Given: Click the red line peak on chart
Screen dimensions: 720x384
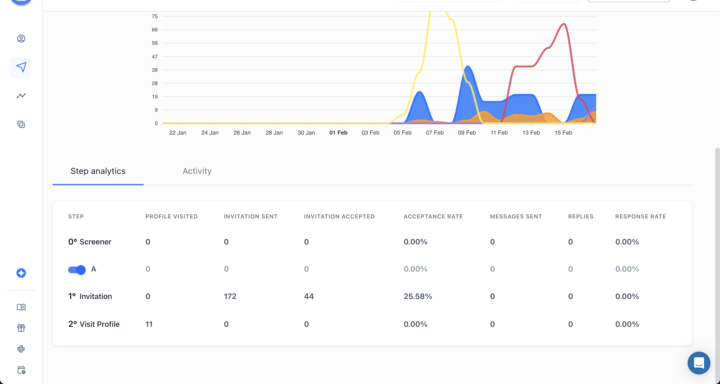Looking at the screenshot, I should (x=563, y=24).
